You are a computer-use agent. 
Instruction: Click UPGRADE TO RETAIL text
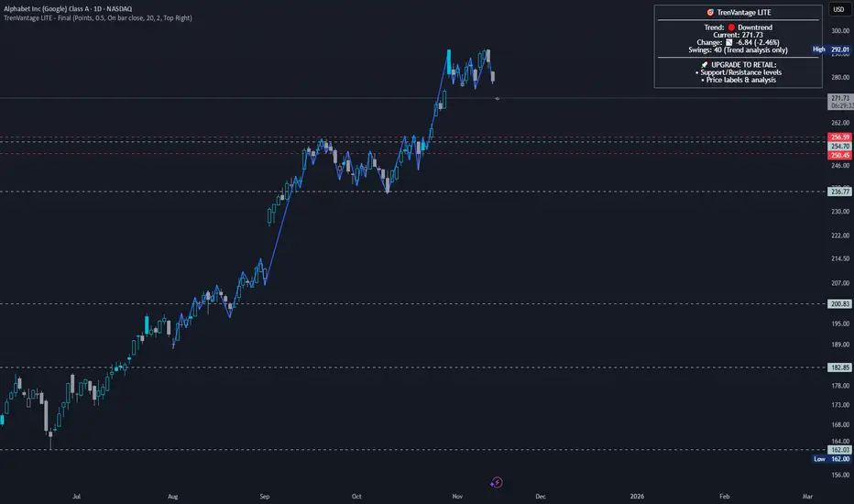pos(743,65)
